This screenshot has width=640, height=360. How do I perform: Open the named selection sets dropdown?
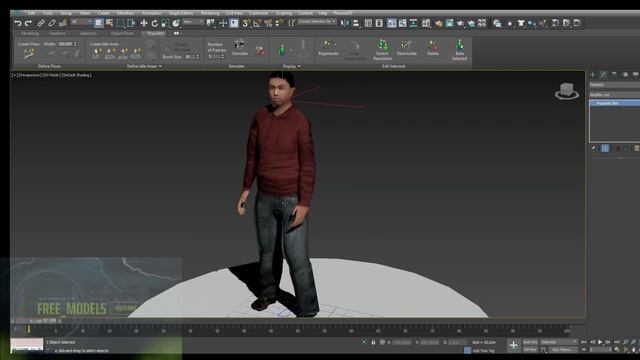click(x=317, y=21)
